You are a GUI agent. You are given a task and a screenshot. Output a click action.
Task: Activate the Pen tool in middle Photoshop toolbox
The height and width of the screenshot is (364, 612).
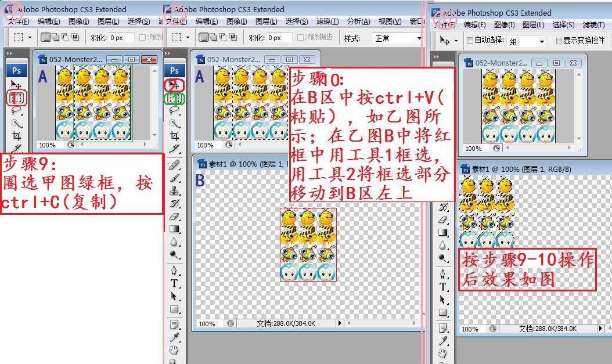pos(174,270)
